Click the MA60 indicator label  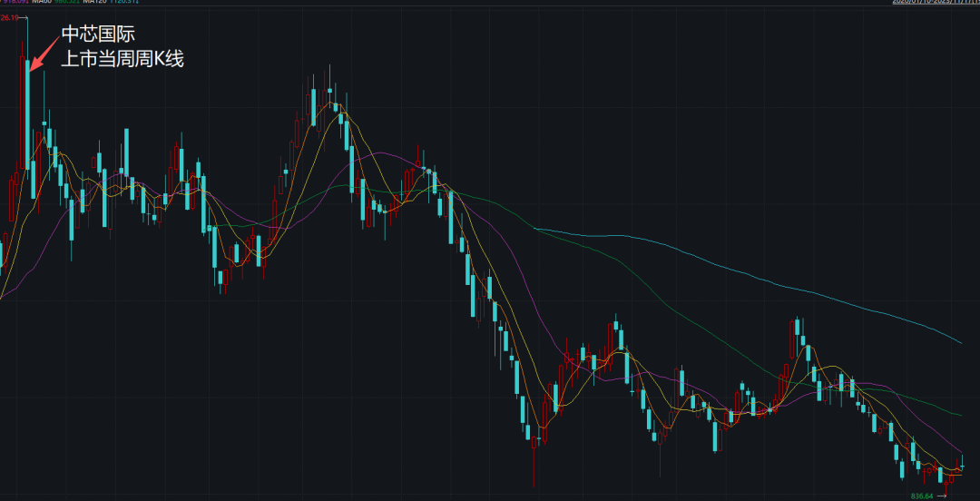42,2
